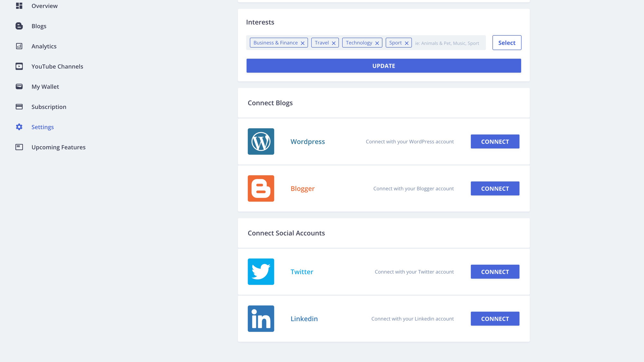644x362 pixels.
Task: Connect your Twitter account
Action: (495, 271)
